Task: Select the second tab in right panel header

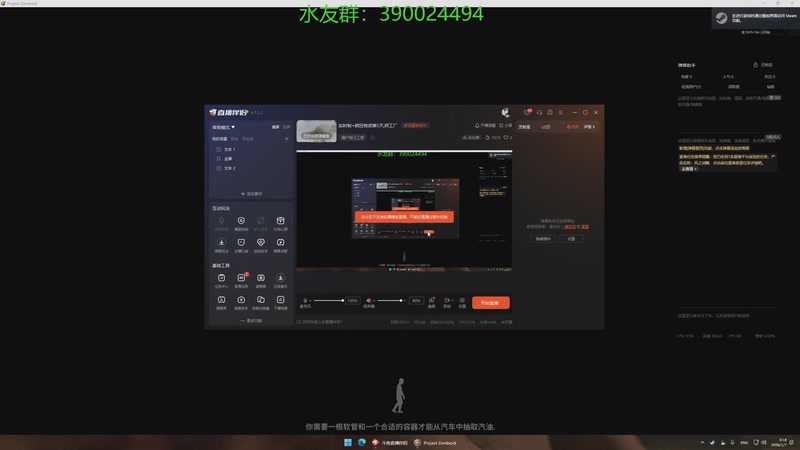Action: coord(545,127)
